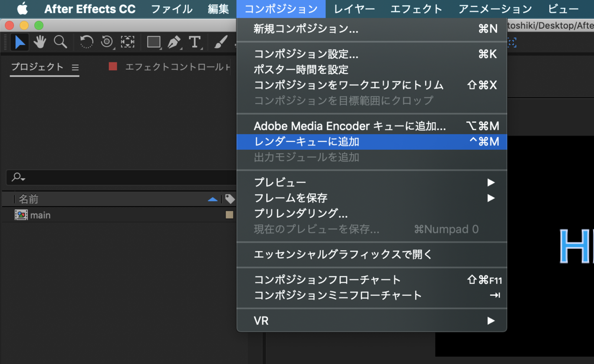Choose 新規コンポジション... menu item

(372, 29)
